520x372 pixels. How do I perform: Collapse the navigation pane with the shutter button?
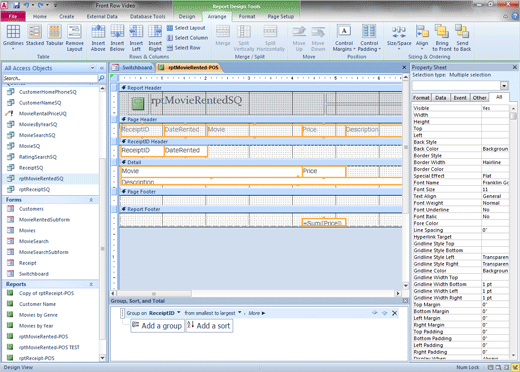102,68
